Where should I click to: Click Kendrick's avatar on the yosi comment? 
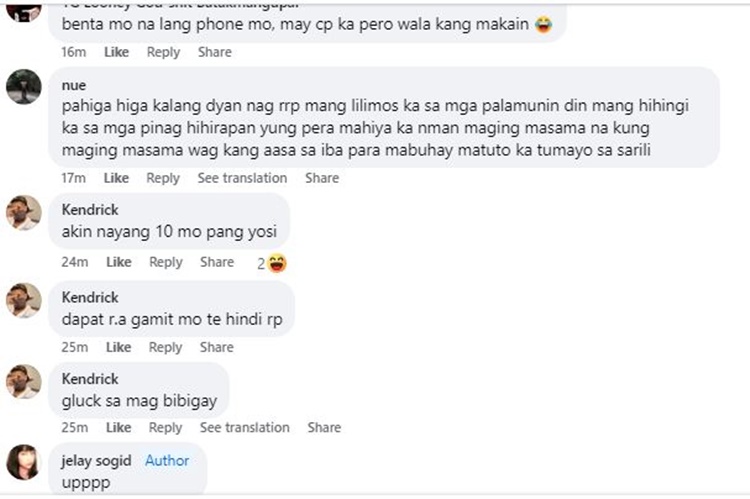pos(23,213)
